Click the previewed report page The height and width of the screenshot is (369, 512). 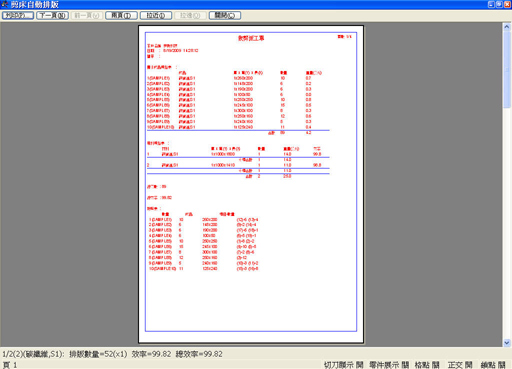coord(251,184)
